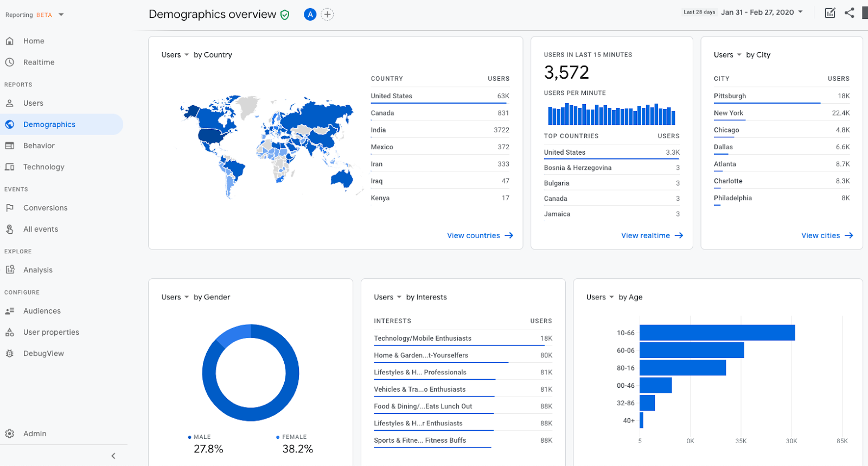Click the DebugView bug icon

[10, 353]
